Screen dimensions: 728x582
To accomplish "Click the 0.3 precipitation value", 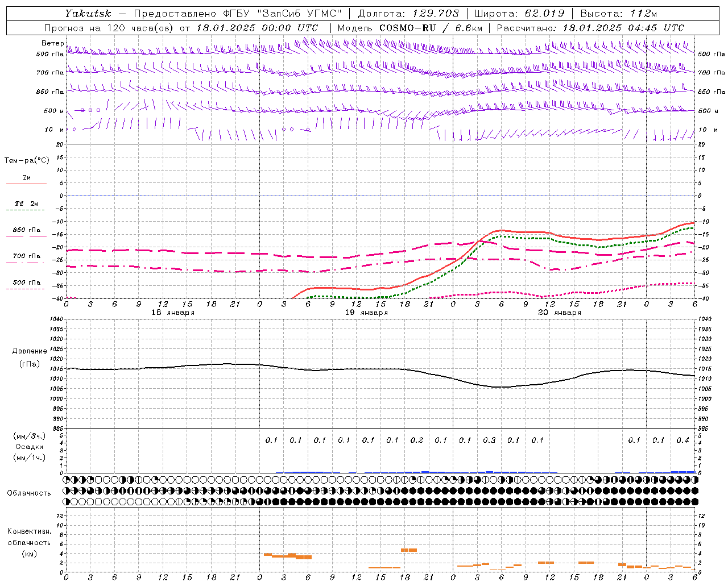I will click(x=489, y=440).
